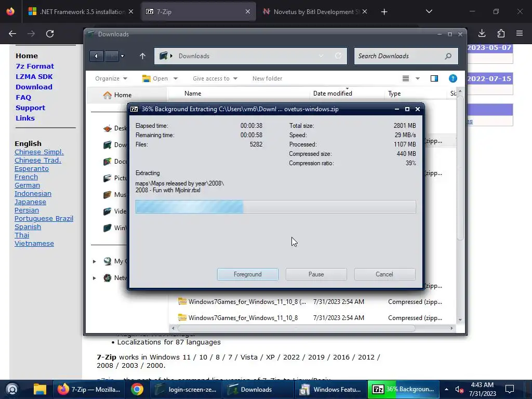The height and width of the screenshot is (399, 532).
Task: Open the Firefox hamburger menu
Action: [x=520, y=33]
